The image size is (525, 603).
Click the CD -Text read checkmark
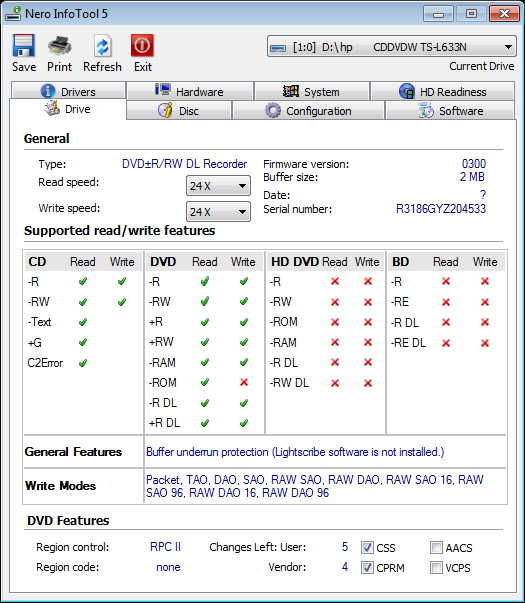[x=83, y=322]
